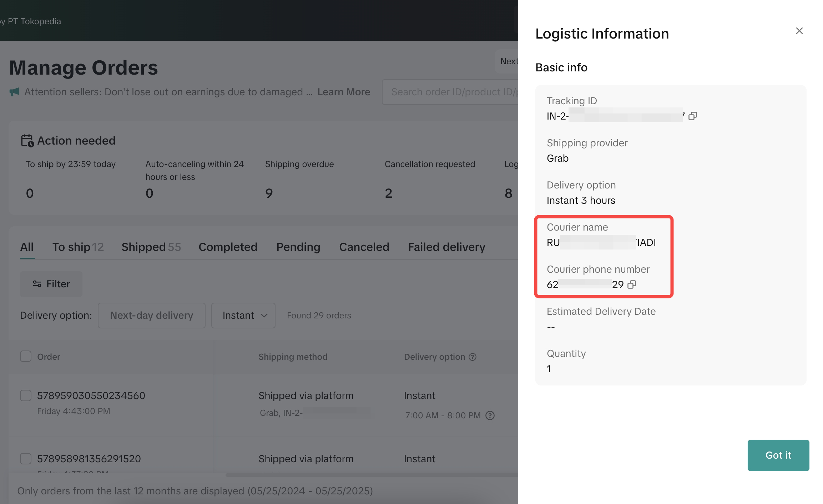Click the Delivery option help icon

click(473, 357)
